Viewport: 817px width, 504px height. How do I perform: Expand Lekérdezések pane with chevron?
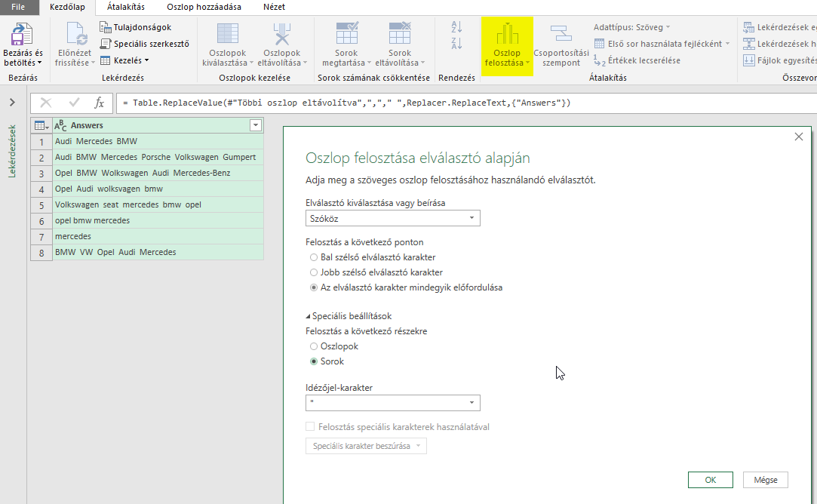click(12, 103)
